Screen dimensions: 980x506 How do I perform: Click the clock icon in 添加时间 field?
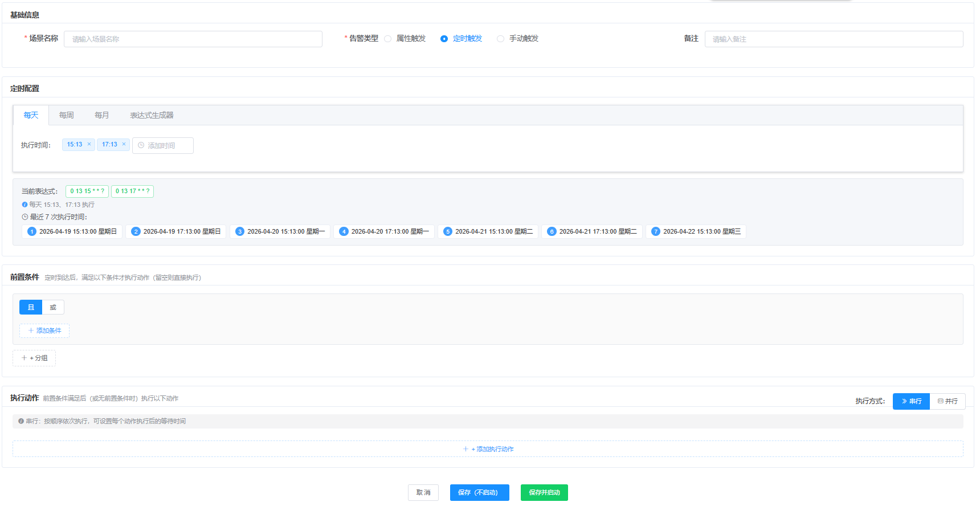tap(141, 145)
